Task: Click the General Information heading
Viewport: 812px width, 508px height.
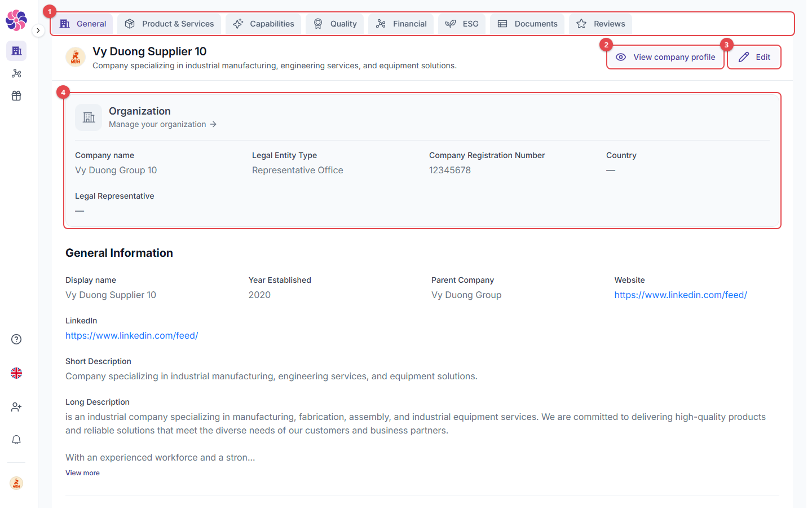Action: click(119, 253)
